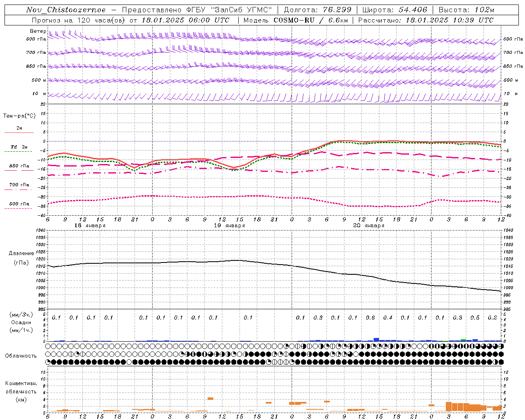Click the elevation text "Высота: 102м"
Image resolution: width=525 pixels, height=420 pixels.
pos(466,10)
